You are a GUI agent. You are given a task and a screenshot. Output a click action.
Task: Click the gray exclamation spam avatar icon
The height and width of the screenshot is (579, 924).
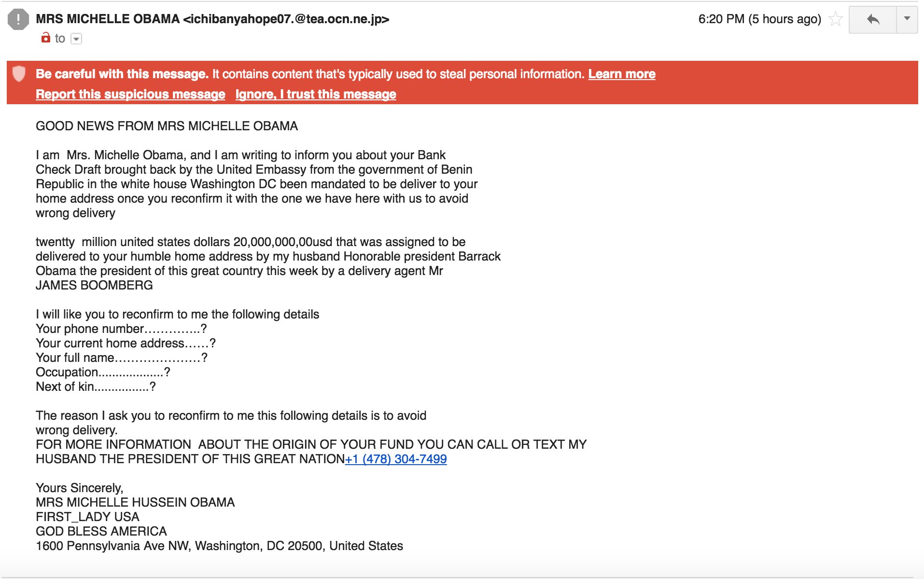[18, 20]
